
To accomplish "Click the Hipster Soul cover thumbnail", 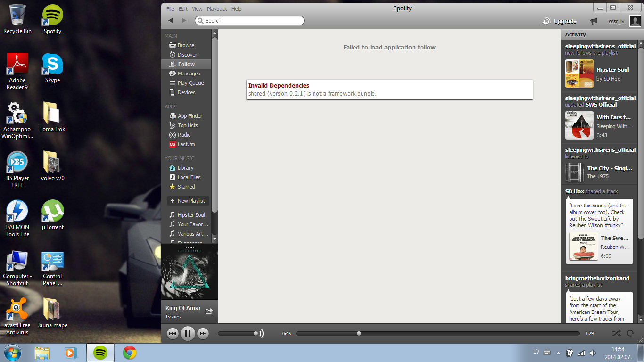I will pyautogui.click(x=579, y=74).
